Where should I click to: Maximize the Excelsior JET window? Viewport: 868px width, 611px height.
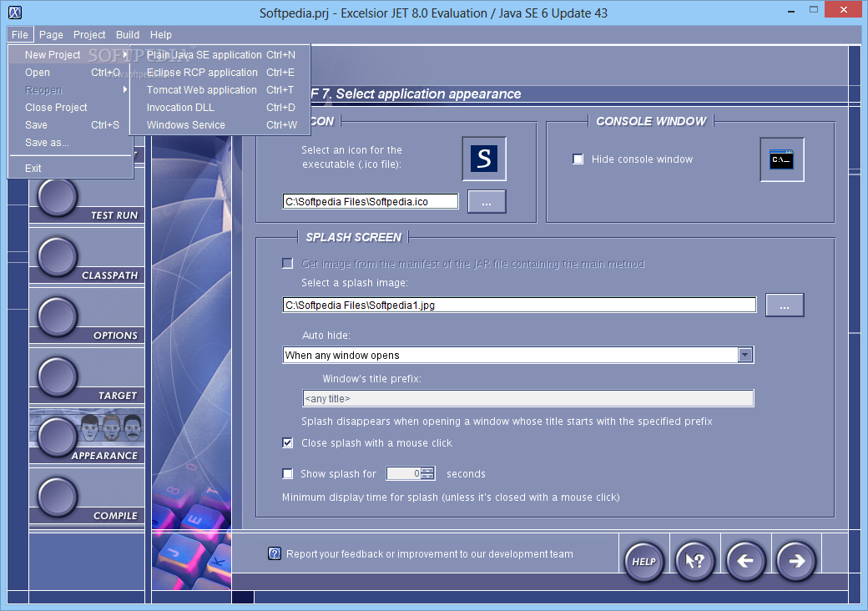point(813,10)
